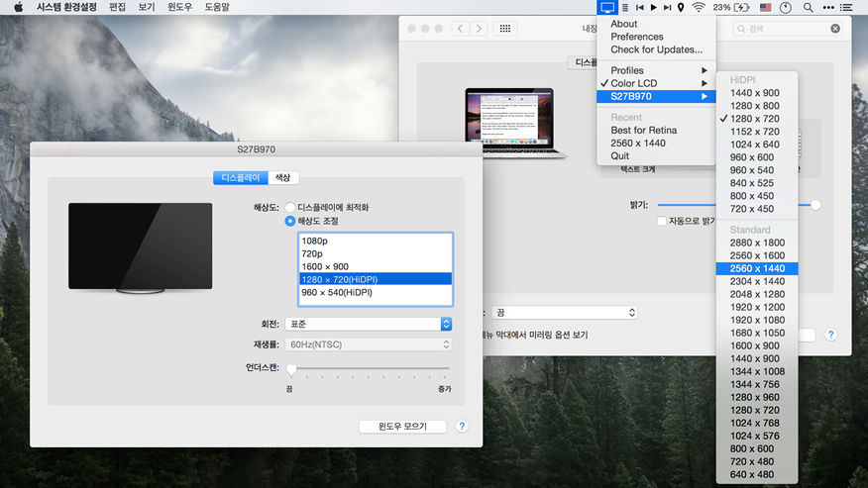
Task: Adjust the underscan slider handle
Action: click(291, 369)
